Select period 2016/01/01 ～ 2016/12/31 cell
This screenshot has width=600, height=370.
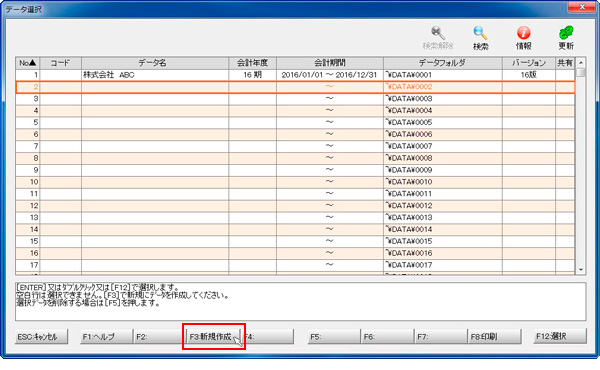coord(330,75)
